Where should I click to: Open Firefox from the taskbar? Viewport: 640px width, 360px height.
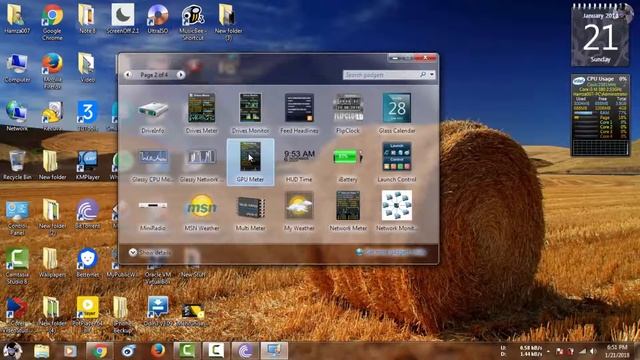pos(158,351)
